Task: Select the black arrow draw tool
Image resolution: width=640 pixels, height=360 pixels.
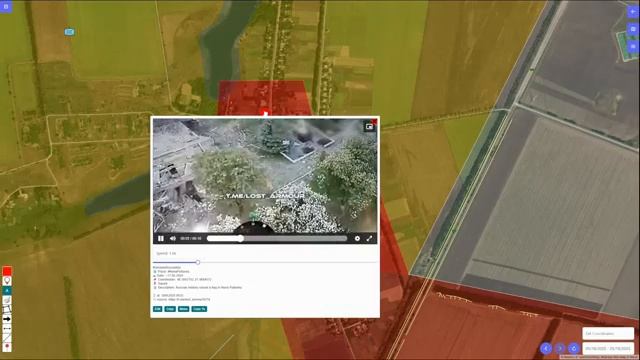Action: (7, 319)
